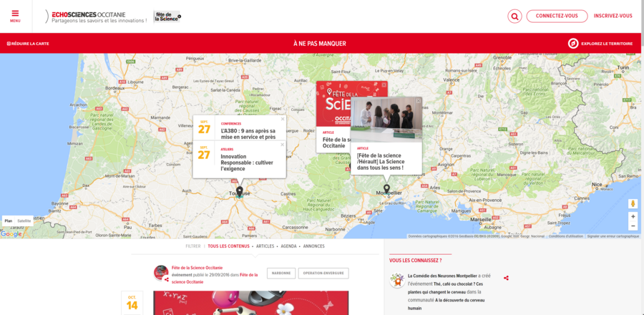Zoom out the map with minus button
This screenshot has width=644, height=315.
[633, 226]
